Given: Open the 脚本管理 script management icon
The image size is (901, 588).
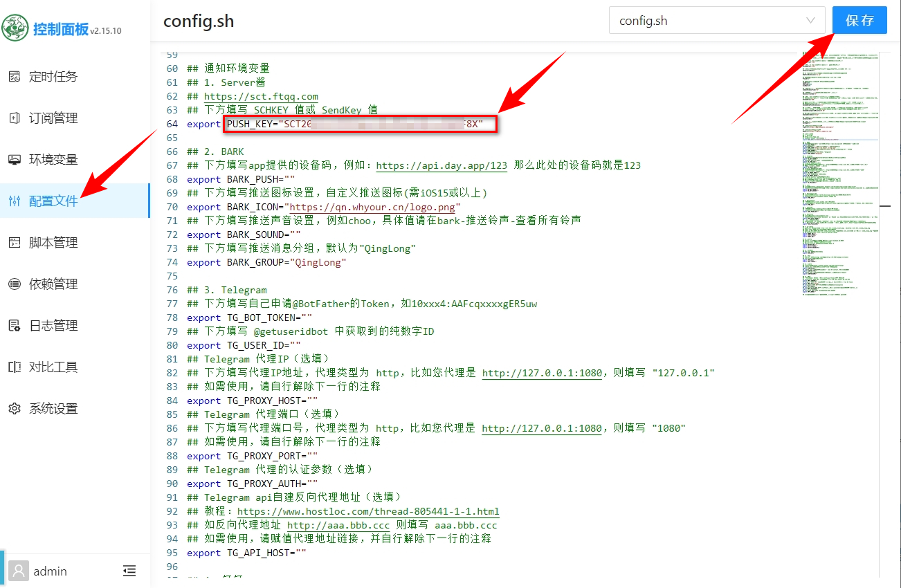Looking at the screenshot, I should 15,243.
